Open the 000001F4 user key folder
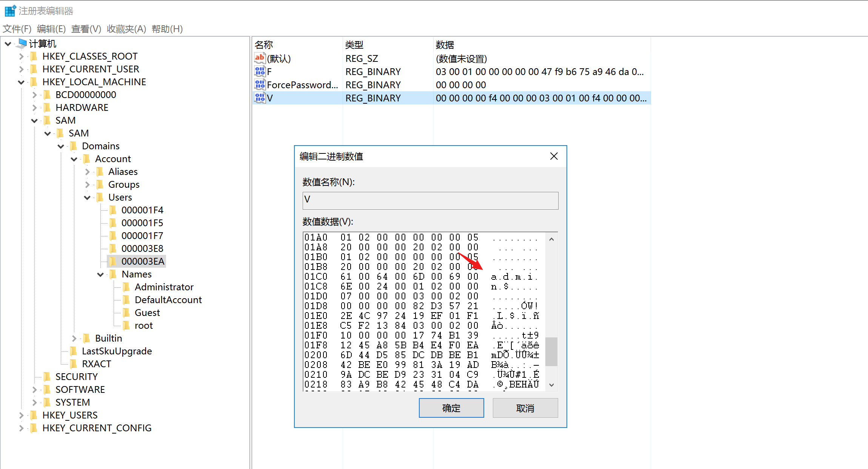 142,210
